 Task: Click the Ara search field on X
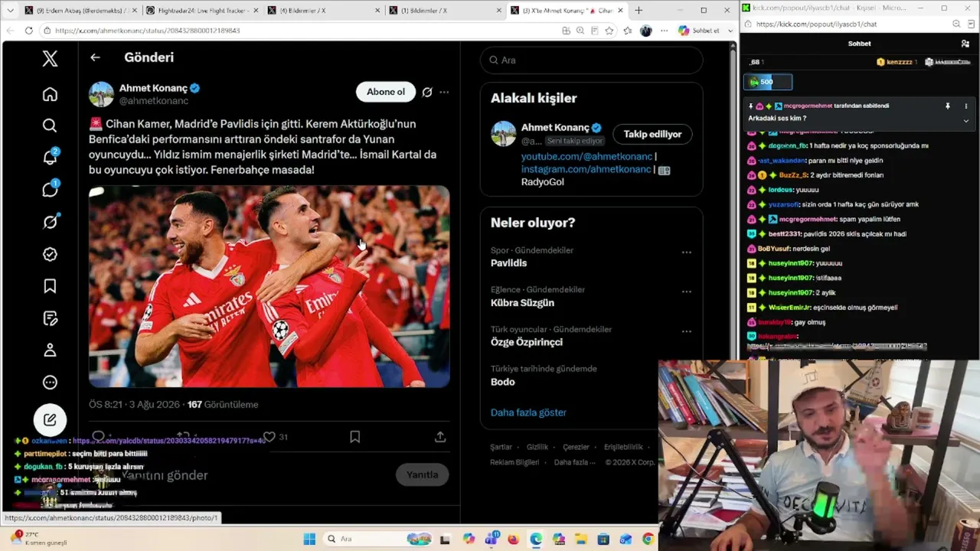[591, 60]
